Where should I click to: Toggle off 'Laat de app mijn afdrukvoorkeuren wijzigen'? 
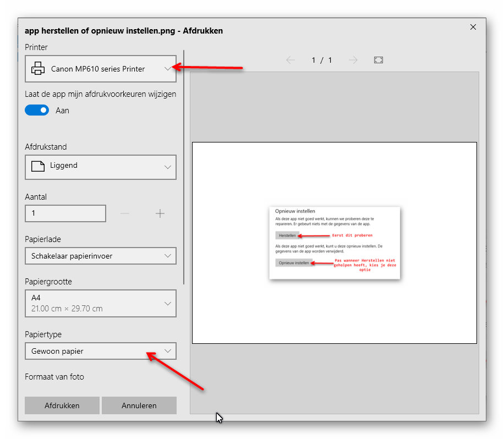pos(37,110)
